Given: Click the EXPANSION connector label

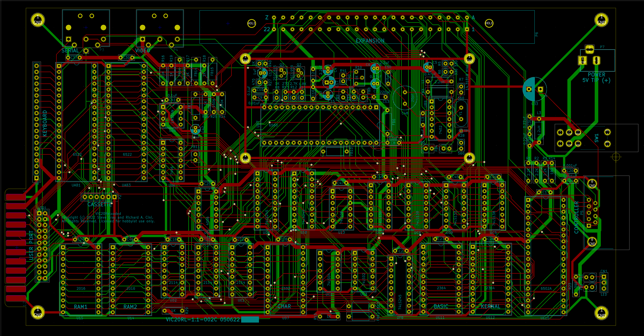Looking at the screenshot, I should coord(370,41).
